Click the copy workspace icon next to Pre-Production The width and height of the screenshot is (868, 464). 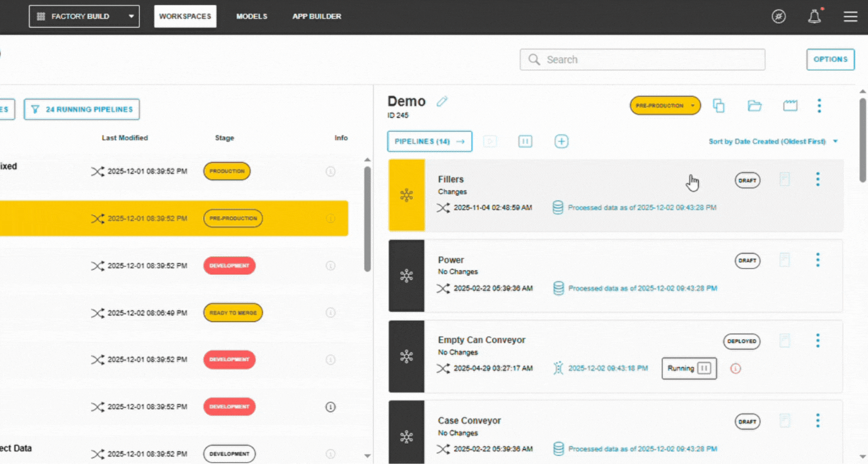[x=718, y=106]
